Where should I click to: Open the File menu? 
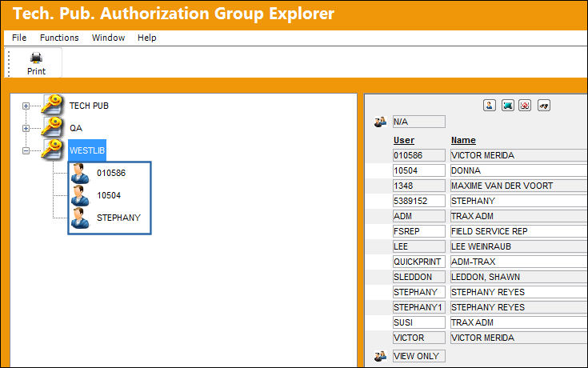click(x=19, y=38)
